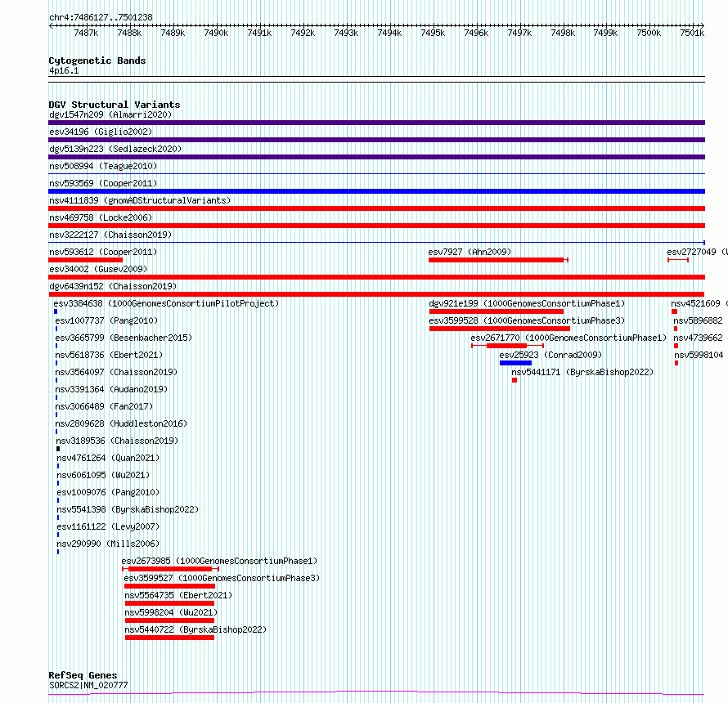728x703 pixels.
Task: Click nsv5541398 (ByrskaBishop2022) label
Action: (x=128, y=509)
